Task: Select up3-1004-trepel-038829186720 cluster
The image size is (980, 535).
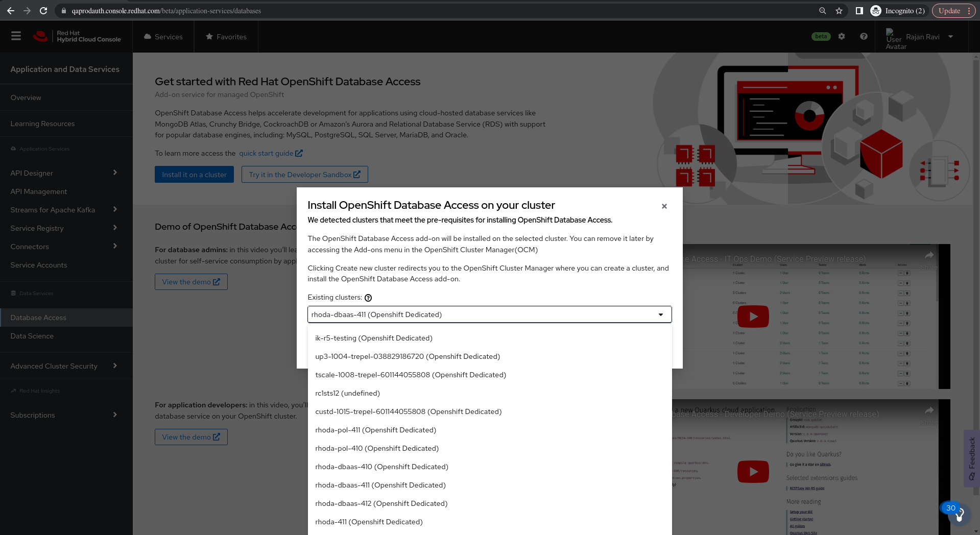Action: coord(489,356)
